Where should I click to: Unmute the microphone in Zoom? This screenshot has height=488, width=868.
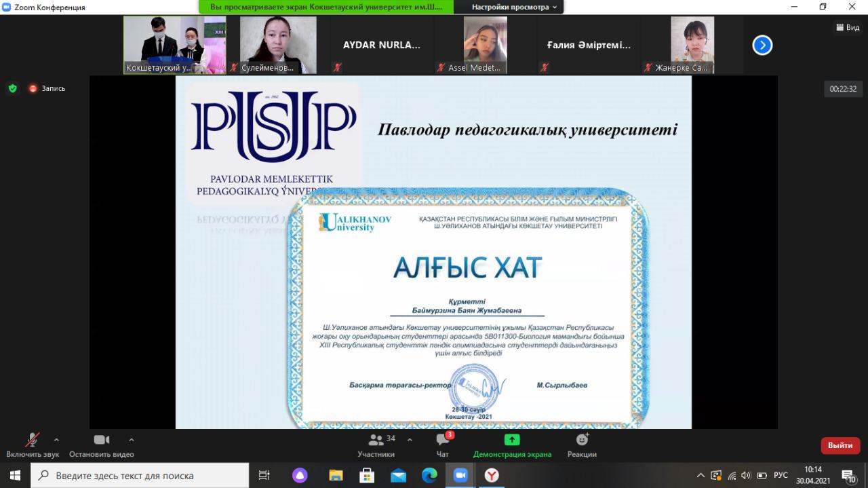pyautogui.click(x=33, y=445)
